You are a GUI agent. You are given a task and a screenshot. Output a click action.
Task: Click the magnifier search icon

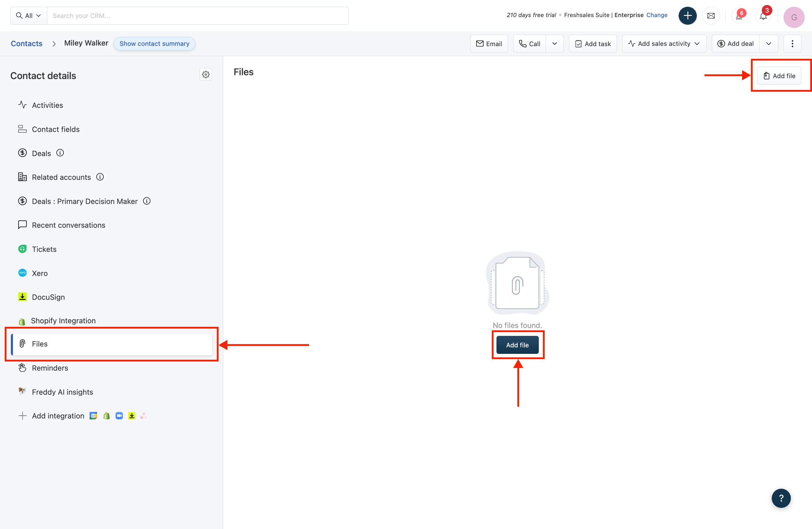[x=19, y=16]
